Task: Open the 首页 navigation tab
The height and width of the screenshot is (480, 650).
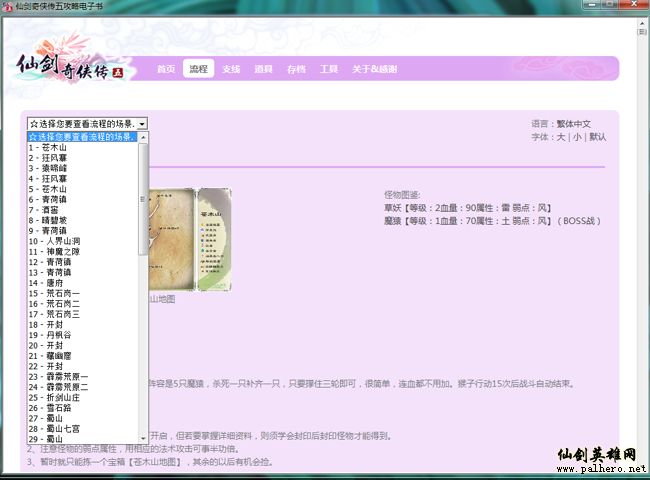Action: [x=166, y=69]
